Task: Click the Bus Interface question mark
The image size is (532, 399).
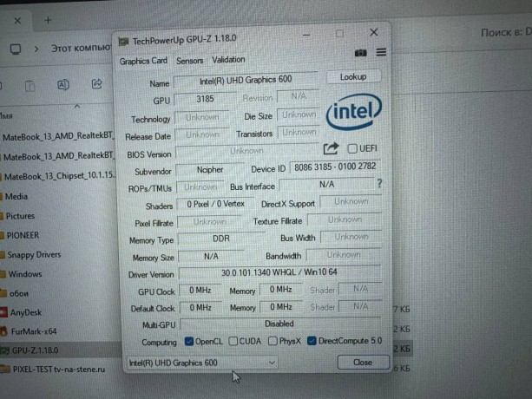Action: click(x=379, y=184)
